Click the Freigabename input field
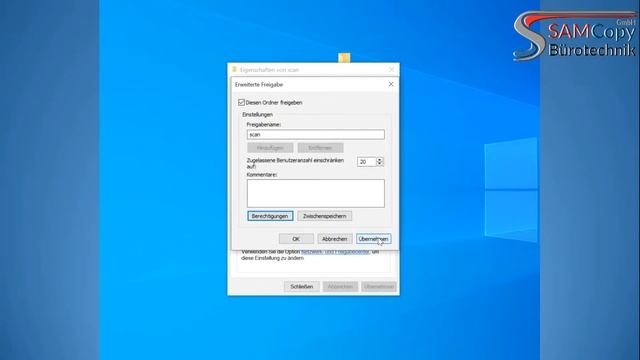Viewport: 640px width, 360px height. coord(316,135)
